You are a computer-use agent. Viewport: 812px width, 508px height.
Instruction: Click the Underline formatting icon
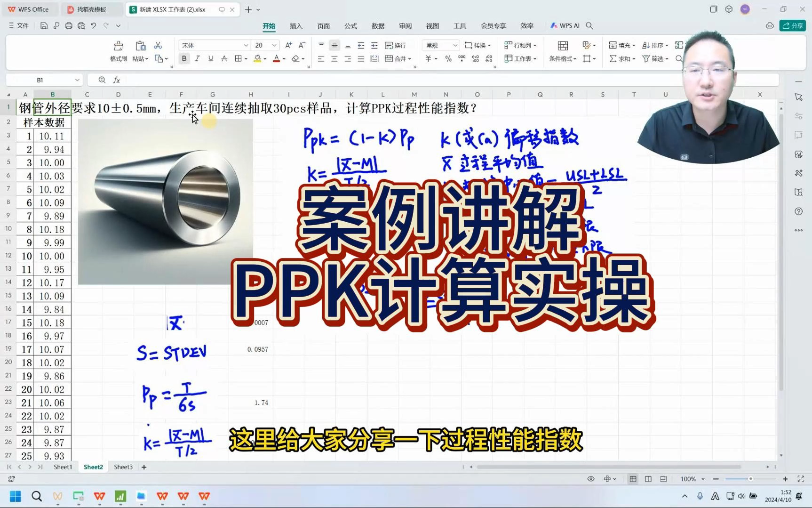(211, 58)
